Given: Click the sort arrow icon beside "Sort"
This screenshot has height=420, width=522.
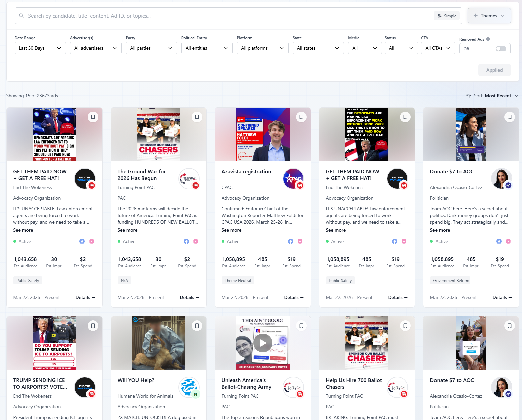Looking at the screenshot, I should coord(469,96).
